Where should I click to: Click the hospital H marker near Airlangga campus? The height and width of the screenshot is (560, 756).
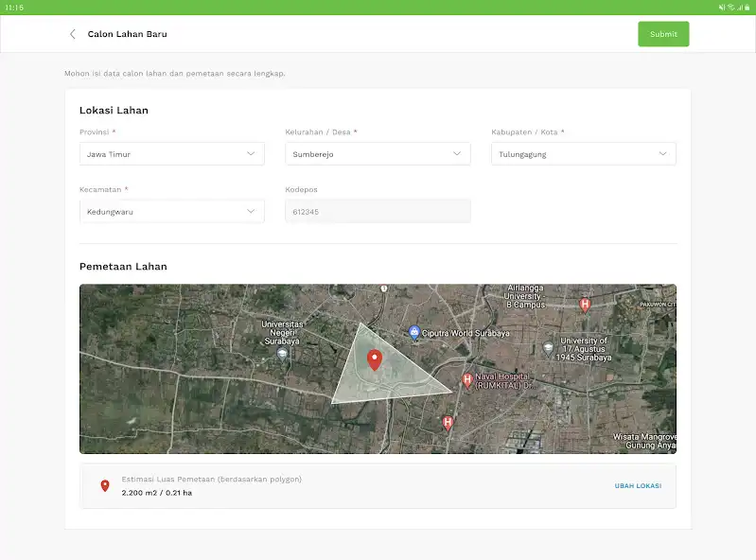tap(585, 305)
